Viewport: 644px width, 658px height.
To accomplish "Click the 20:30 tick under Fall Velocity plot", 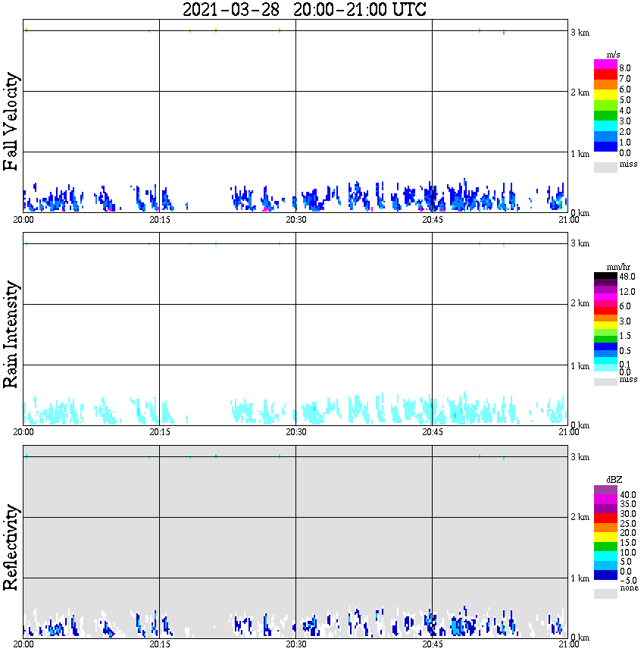I will (295, 220).
